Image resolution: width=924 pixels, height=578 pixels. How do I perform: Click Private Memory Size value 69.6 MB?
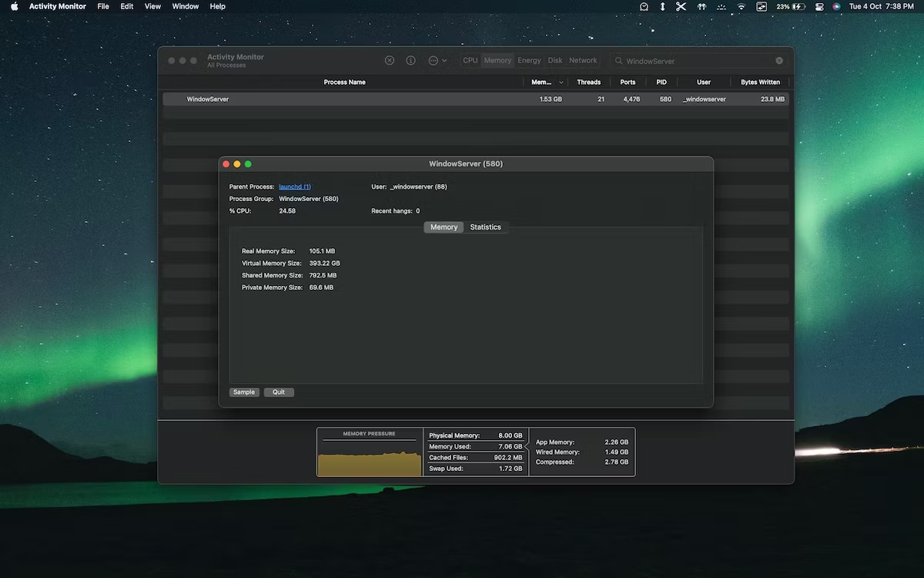click(x=321, y=287)
